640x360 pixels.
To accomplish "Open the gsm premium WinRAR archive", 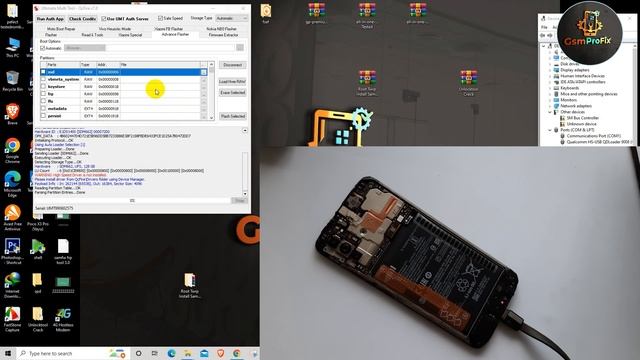I will 316,13.
